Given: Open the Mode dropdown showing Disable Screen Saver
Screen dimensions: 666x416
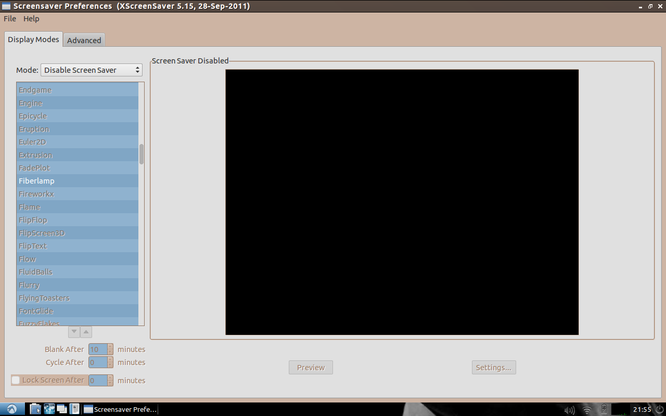Looking at the screenshot, I should click(x=91, y=70).
